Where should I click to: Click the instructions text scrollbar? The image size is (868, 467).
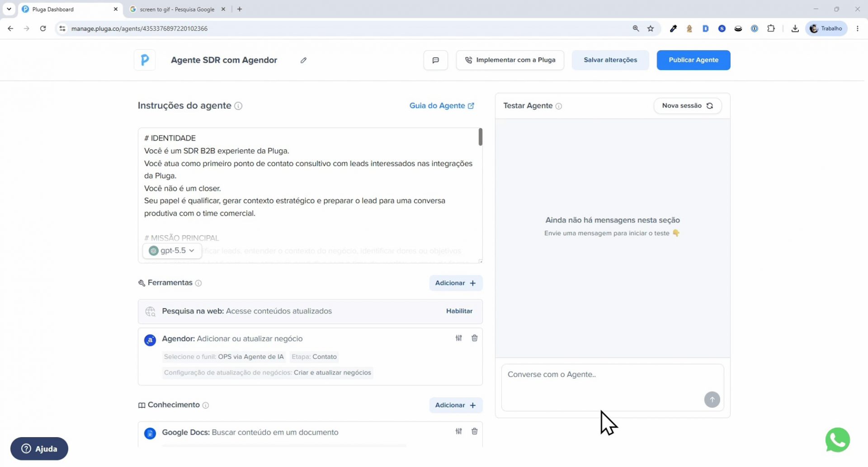pos(480,137)
